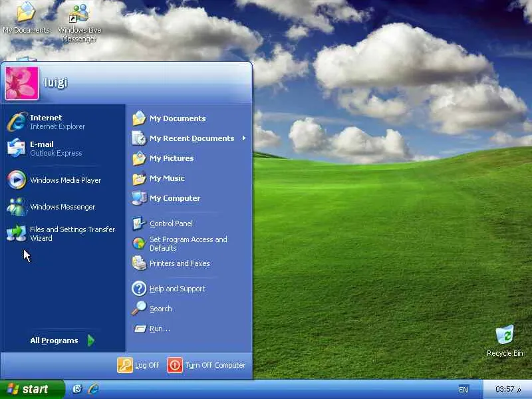Open the All Programs menu label
The width and height of the screenshot is (532, 399).
click(x=54, y=340)
